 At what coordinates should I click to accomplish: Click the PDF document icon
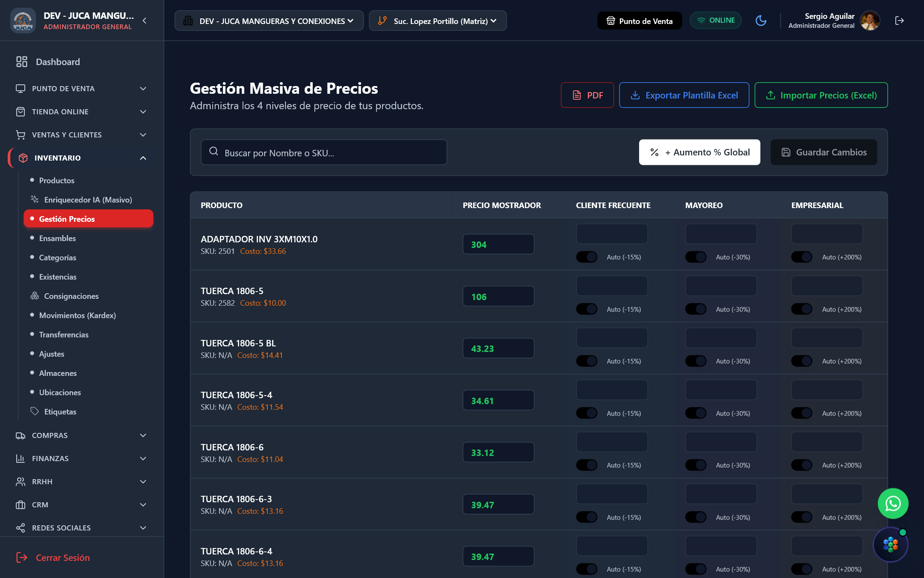click(577, 95)
